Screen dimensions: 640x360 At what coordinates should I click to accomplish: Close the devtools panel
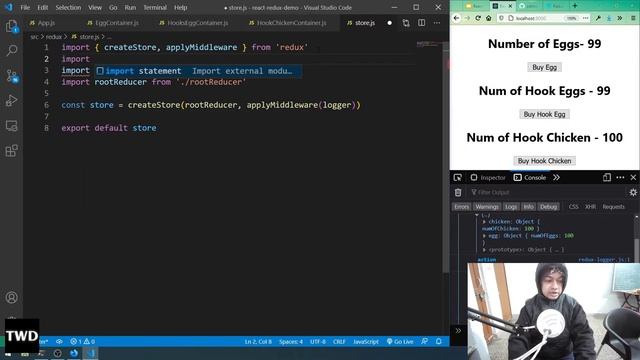pos(633,178)
